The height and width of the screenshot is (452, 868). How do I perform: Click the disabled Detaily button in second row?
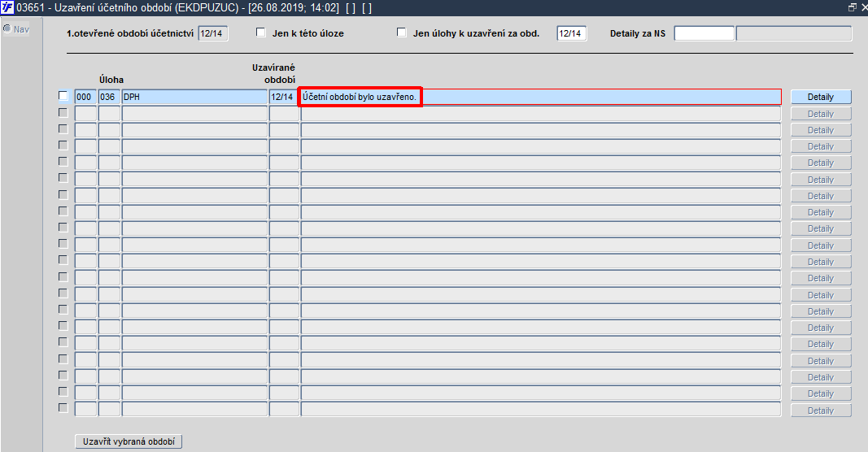click(820, 114)
